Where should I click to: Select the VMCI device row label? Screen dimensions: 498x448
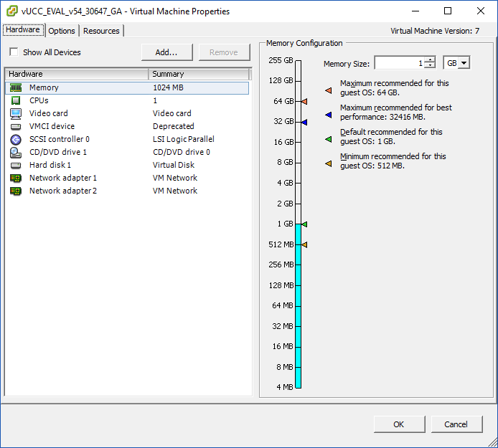(52, 126)
